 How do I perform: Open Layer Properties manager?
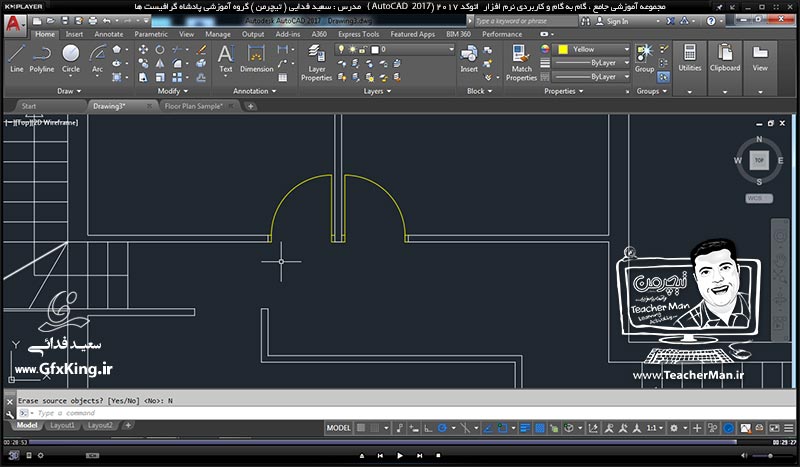316,63
